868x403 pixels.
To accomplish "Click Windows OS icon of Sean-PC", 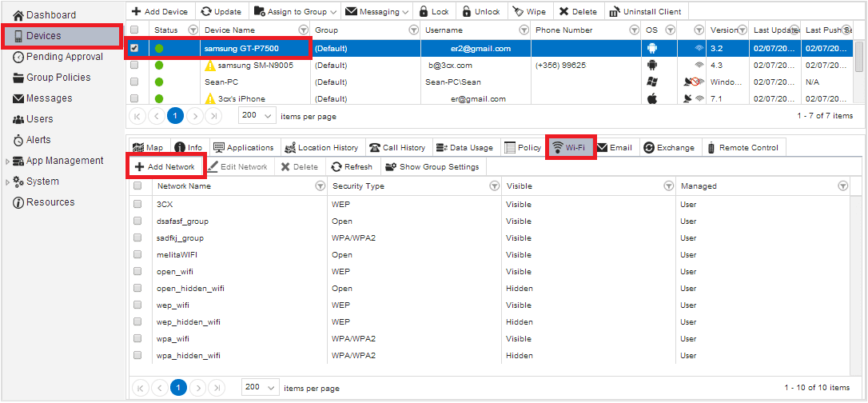I will tap(651, 82).
